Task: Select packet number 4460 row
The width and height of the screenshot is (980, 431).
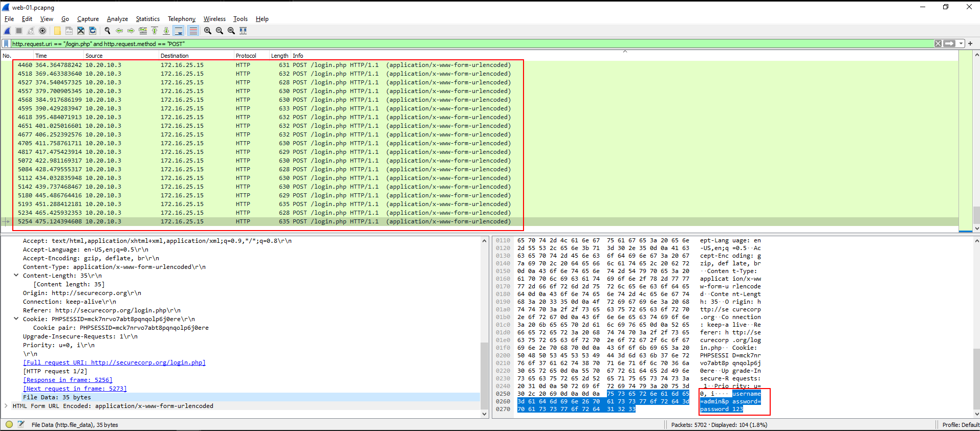Action: (x=480, y=65)
